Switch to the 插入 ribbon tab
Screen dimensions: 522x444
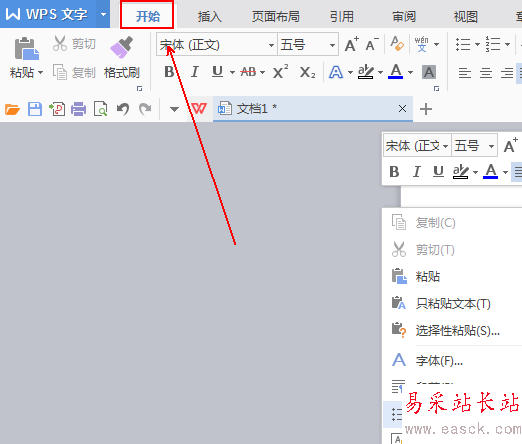pos(209,16)
